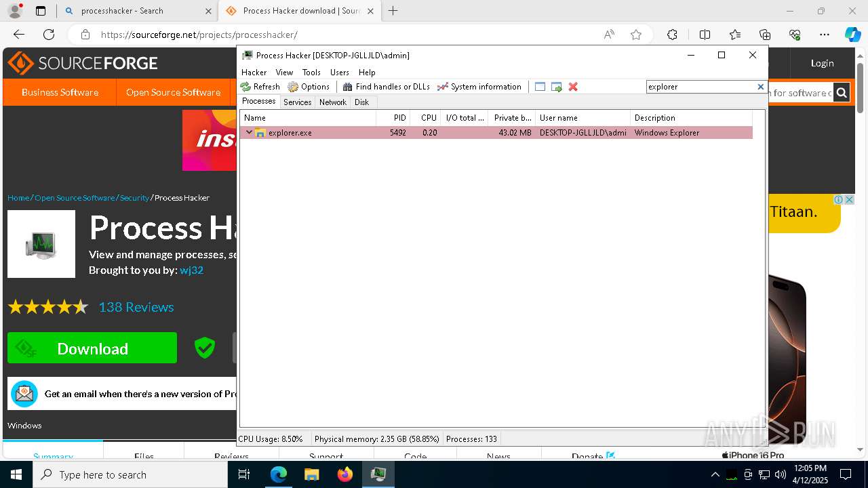Open the Help menu in Process Hacker

pos(367,73)
